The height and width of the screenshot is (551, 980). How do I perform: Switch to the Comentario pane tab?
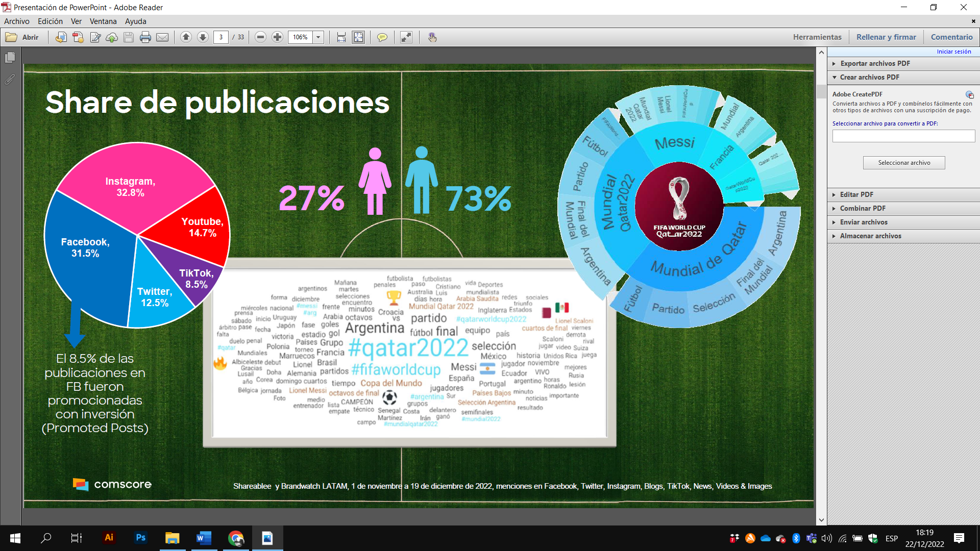(x=951, y=37)
